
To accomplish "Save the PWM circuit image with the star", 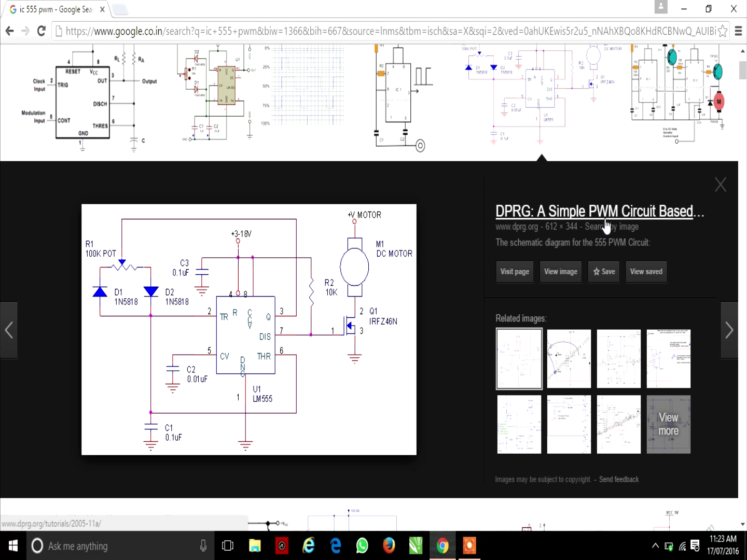I will [603, 272].
